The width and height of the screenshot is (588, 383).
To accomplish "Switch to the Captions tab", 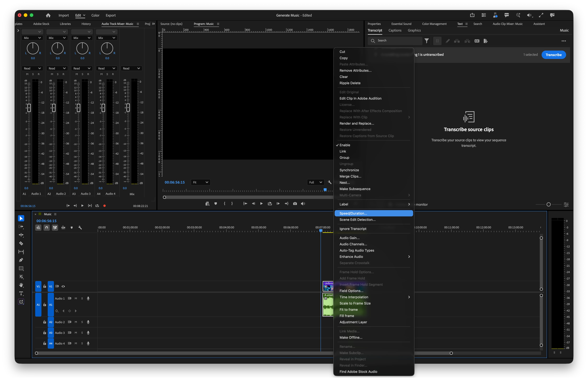I will click(x=395, y=30).
